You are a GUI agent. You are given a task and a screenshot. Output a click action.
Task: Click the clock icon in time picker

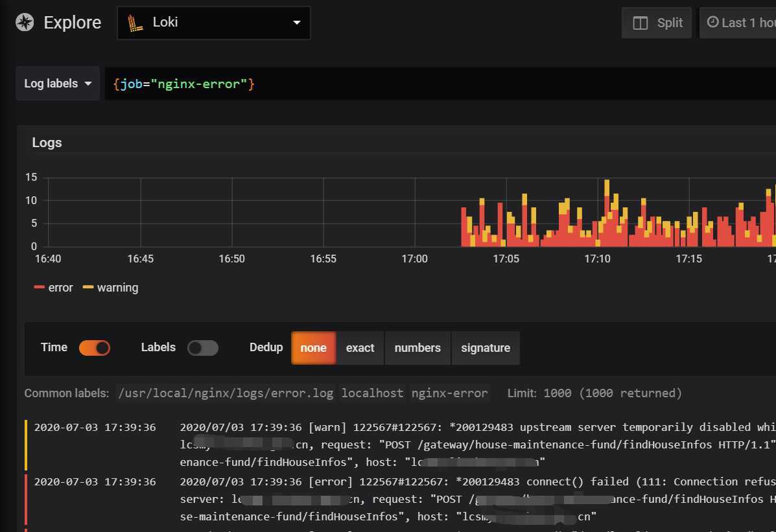712,22
